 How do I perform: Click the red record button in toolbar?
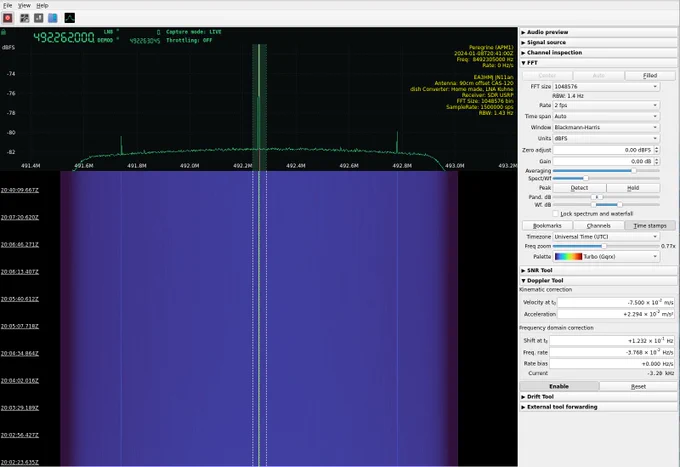(x=8, y=18)
